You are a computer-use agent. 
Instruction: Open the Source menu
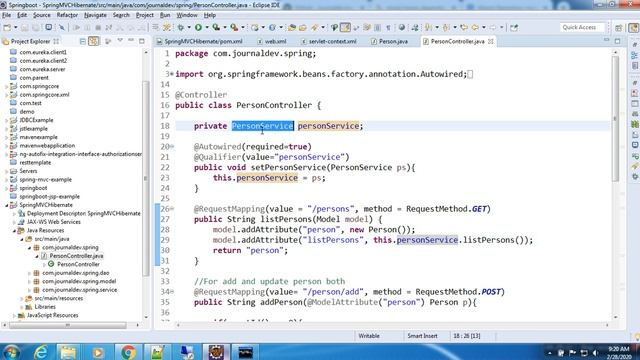click(x=42, y=15)
